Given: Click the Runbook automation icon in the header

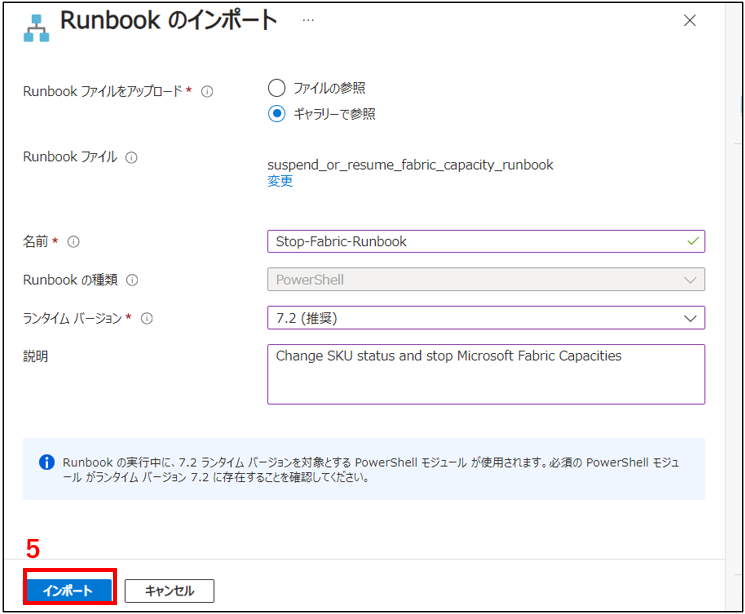Looking at the screenshot, I should click(36, 28).
